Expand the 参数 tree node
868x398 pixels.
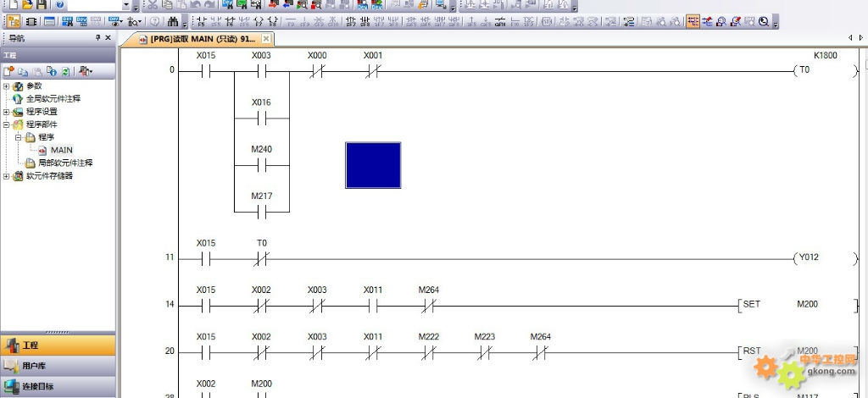point(7,86)
